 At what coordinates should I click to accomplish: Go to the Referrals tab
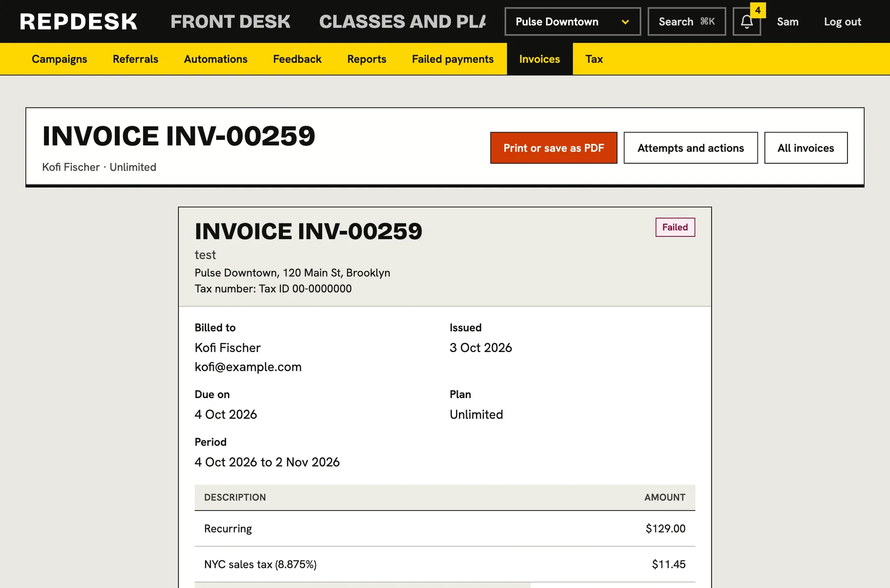(135, 59)
